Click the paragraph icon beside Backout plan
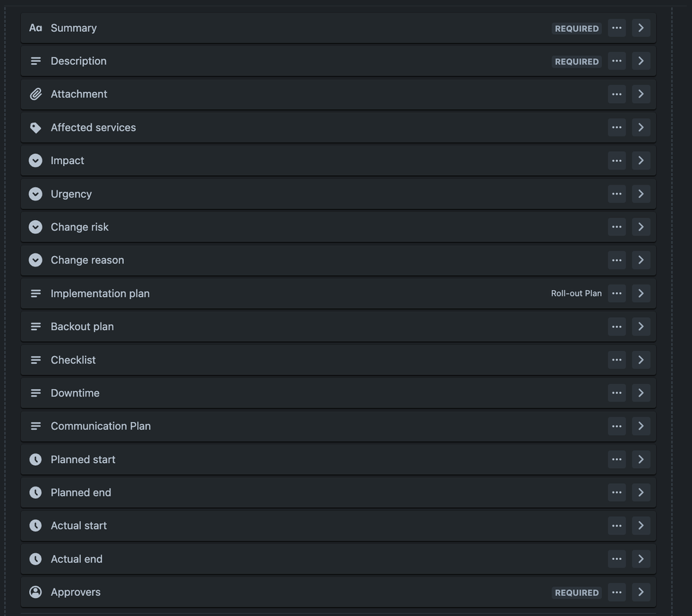 pyautogui.click(x=35, y=326)
